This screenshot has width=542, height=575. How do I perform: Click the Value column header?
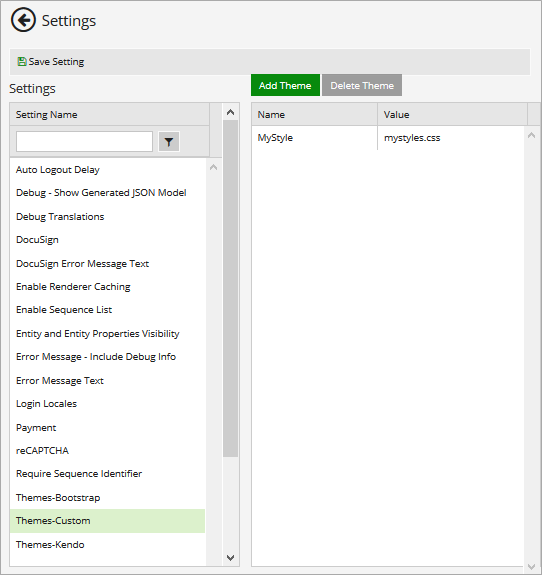click(453, 114)
